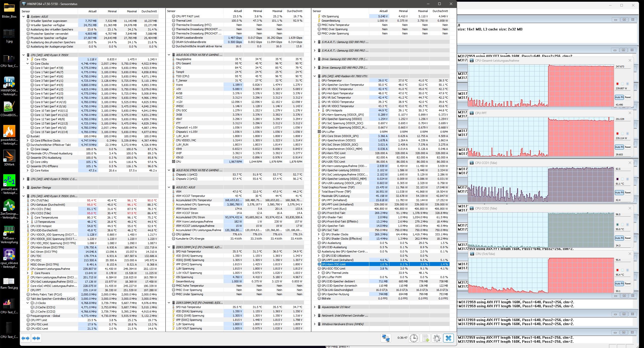Toggle Auto Fit on CPU (Tctl/Tdie) graph
644x348 pixels.
pyautogui.click(x=619, y=284)
